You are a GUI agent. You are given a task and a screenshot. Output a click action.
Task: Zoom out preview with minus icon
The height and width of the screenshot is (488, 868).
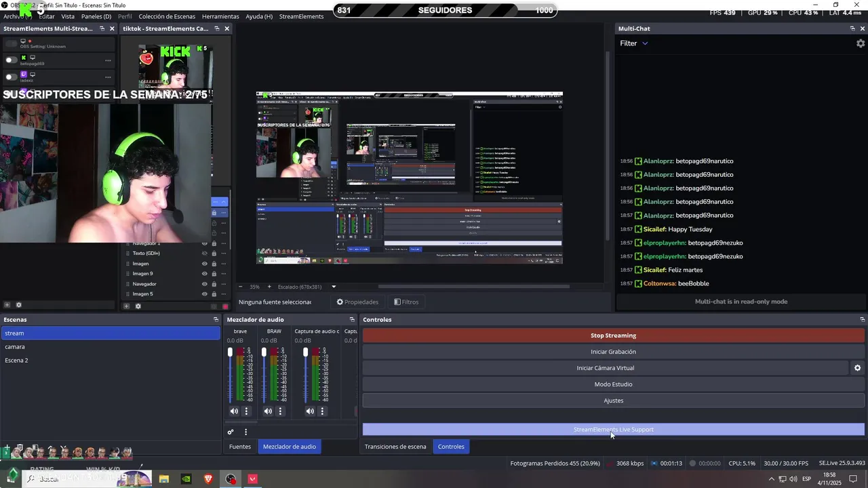click(x=240, y=287)
